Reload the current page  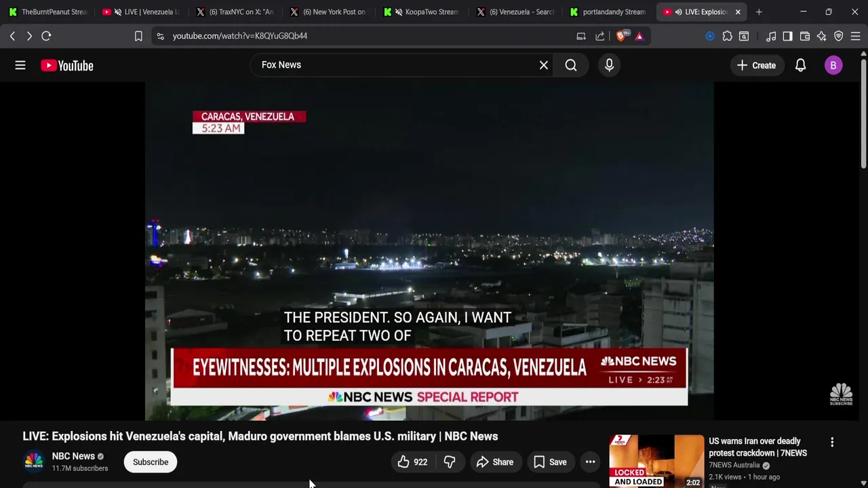[x=46, y=36]
